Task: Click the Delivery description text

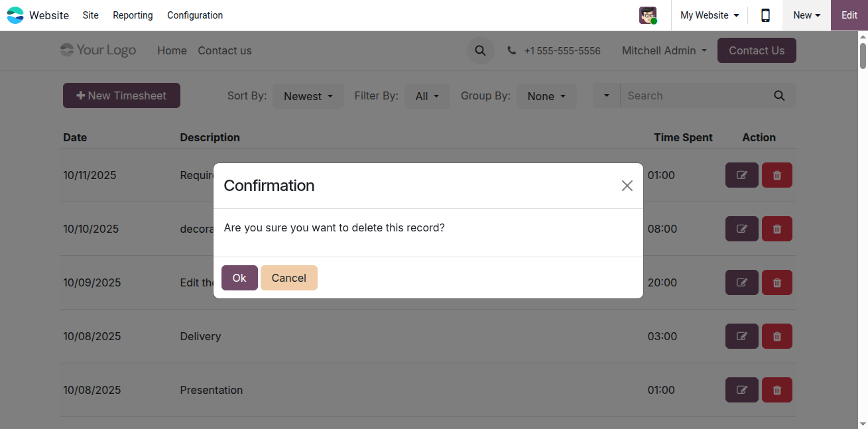Action: pyautogui.click(x=200, y=336)
